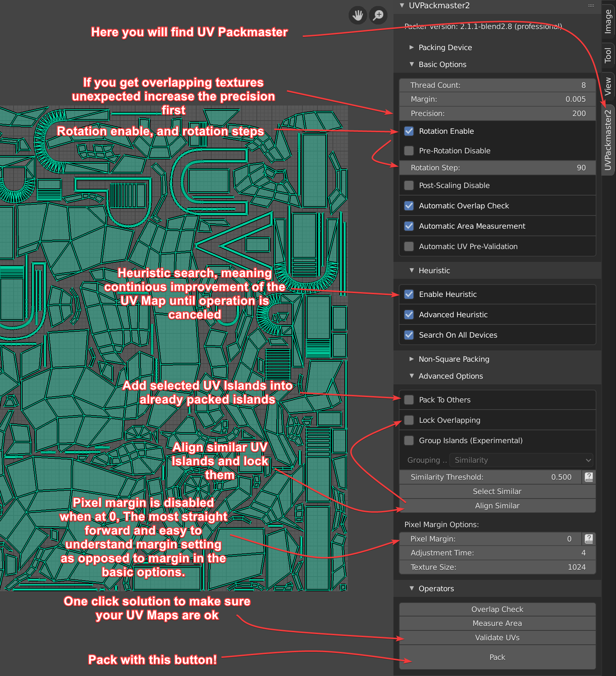Enable Post-Scaling Disable option
This screenshot has width=616, height=676.
409,185
